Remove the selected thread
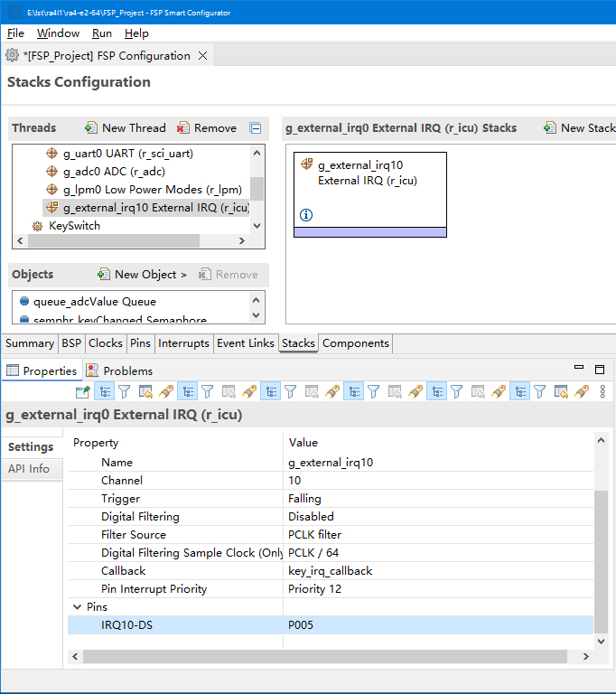The width and height of the screenshot is (616, 694). tap(207, 128)
